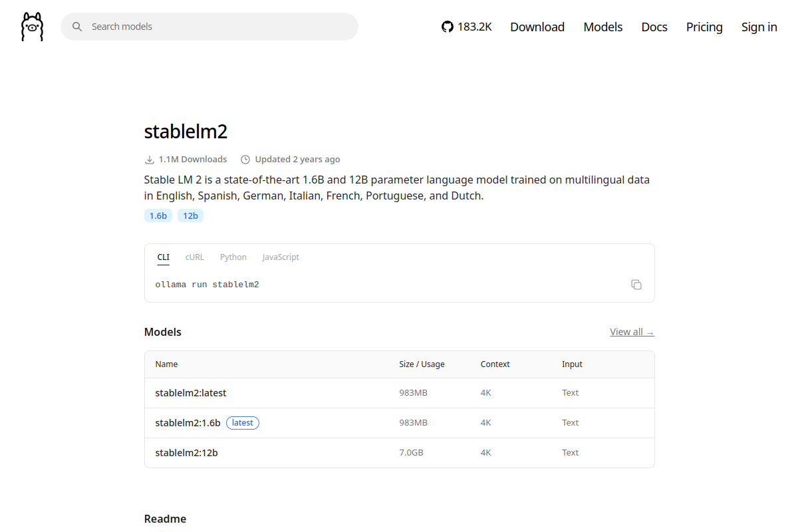Screen dimensions: 798x532
Task: Click the 'ollama run stablelm2' command text
Action: point(207,285)
